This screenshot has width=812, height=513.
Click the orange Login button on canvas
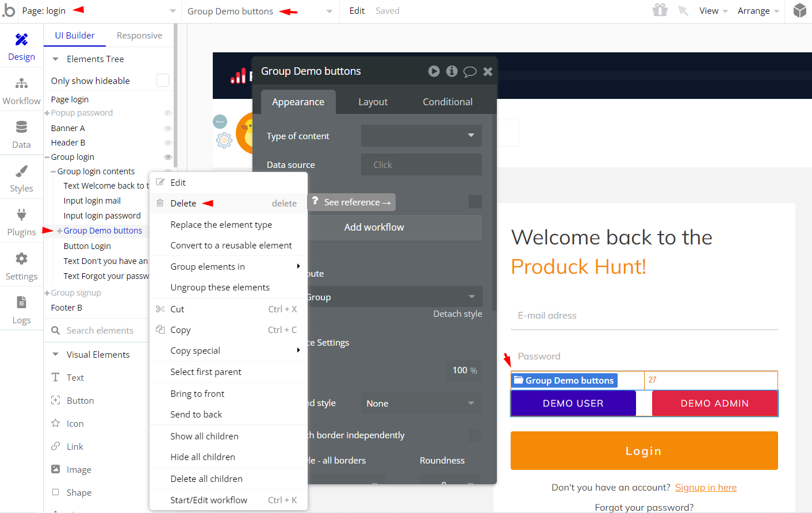point(644,451)
